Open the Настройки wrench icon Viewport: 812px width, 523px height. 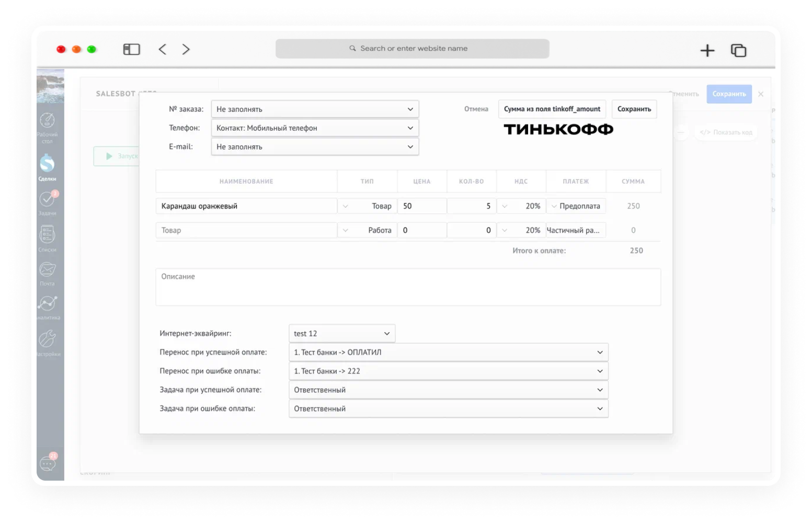48,343
